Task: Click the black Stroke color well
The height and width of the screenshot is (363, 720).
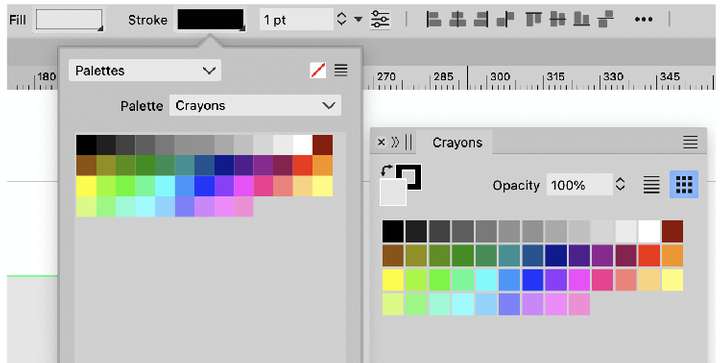Action: pos(211,20)
